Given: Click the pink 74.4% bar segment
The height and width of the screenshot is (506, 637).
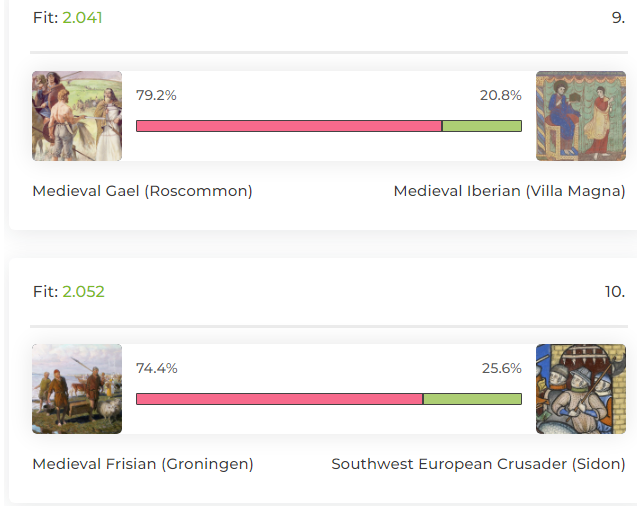Looking at the screenshot, I should [x=280, y=399].
